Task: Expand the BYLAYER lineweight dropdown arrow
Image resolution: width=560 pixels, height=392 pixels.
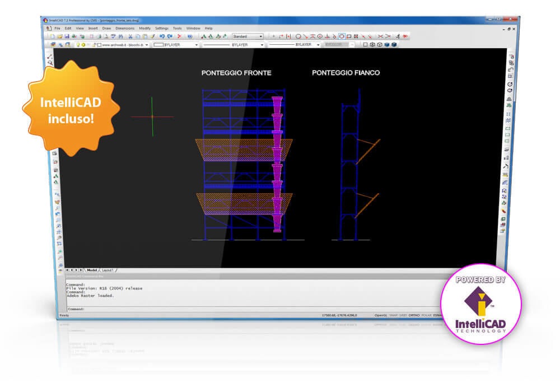Action: tap(318, 45)
